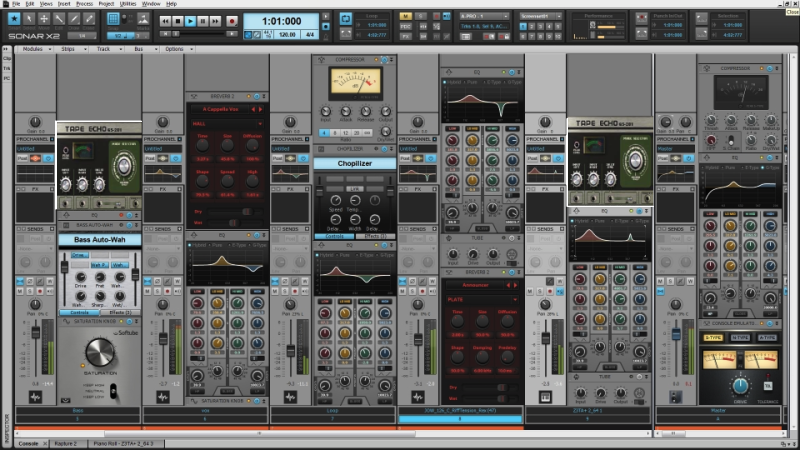Toggle global Mute button M
The width and height of the screenshot is (800, 450).
pyautogui.click(x=404, y=17)
